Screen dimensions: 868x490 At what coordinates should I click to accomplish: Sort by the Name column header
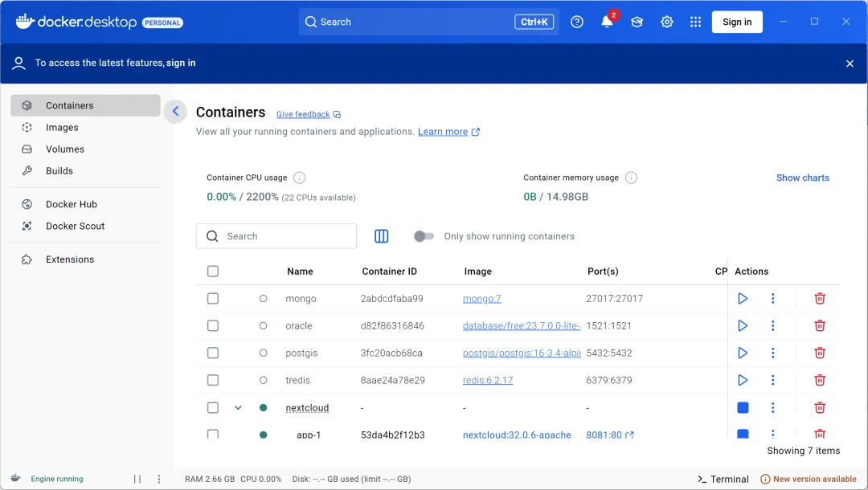coord(300,271)
